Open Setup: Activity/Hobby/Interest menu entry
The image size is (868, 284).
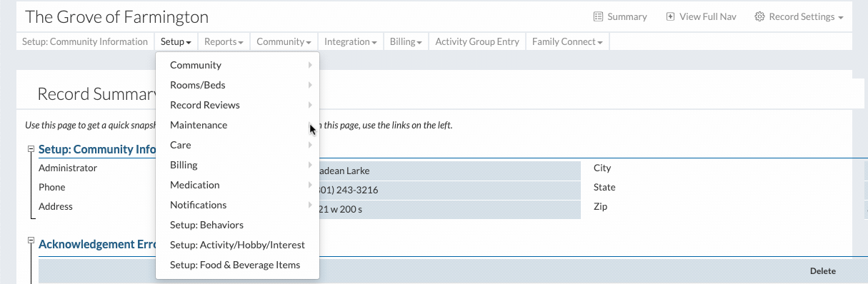click(237, 245)
